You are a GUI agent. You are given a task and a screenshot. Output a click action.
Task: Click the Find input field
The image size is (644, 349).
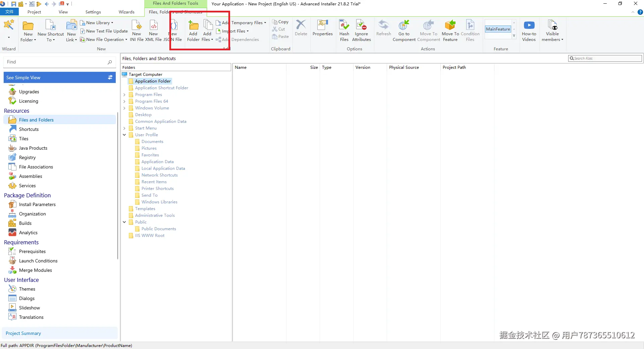60,62
